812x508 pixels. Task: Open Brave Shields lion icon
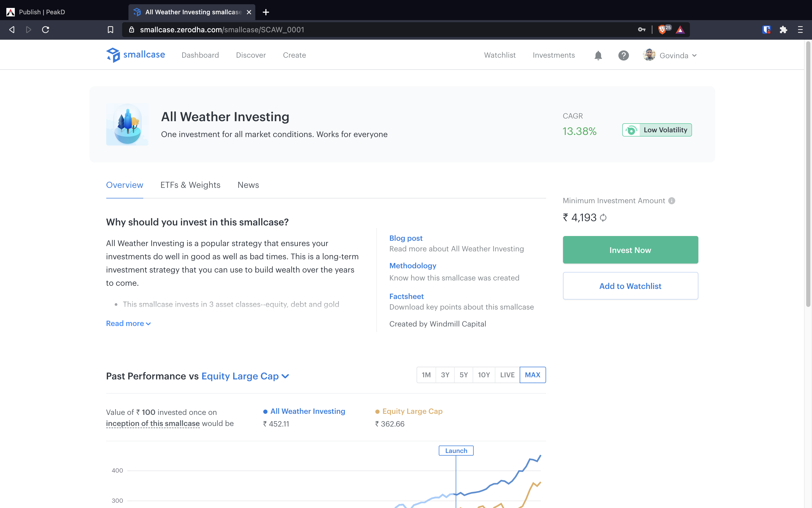coord(662,30)
